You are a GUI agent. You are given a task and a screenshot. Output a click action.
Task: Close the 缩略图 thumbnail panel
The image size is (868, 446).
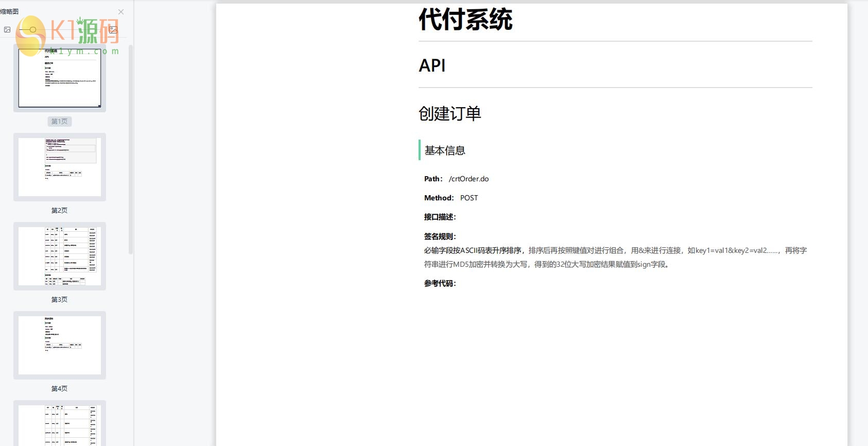[121, 12]
